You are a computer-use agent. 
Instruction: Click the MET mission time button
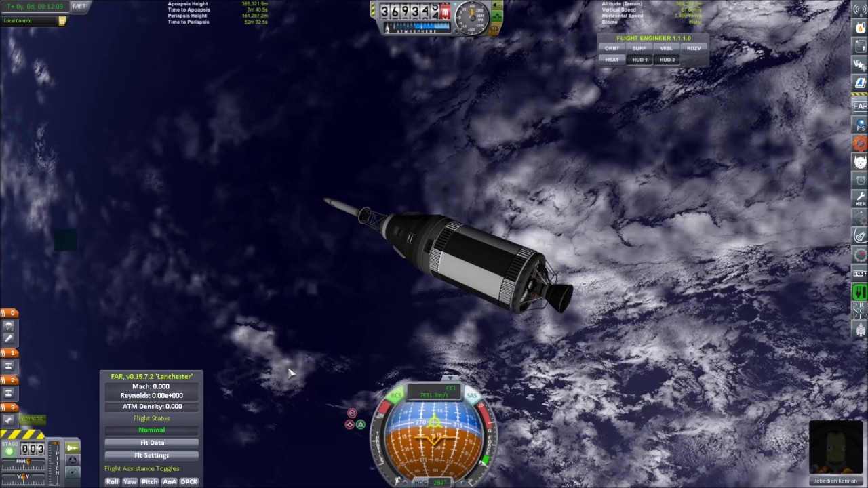[x=79, y=6]
